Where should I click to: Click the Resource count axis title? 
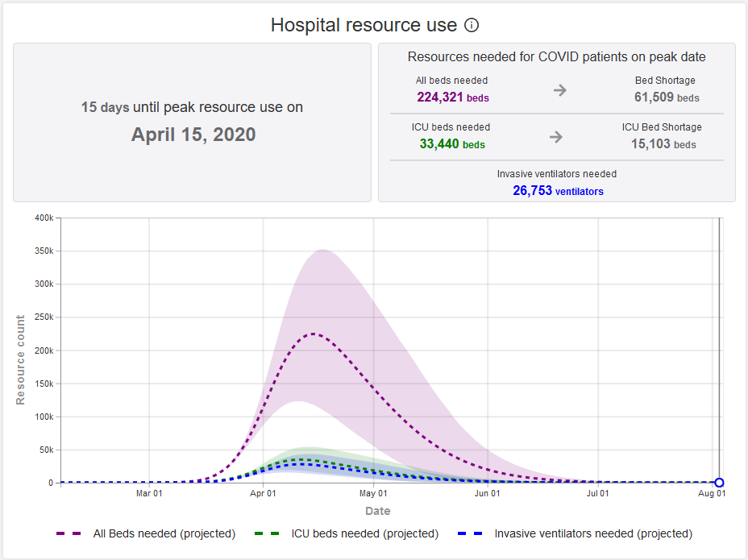coord(21,359)
